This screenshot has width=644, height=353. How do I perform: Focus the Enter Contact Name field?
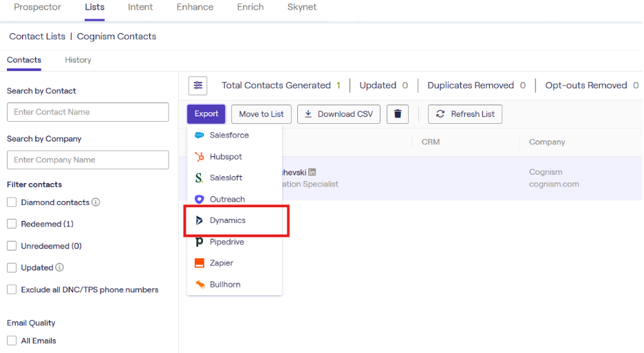pos(87,112)
